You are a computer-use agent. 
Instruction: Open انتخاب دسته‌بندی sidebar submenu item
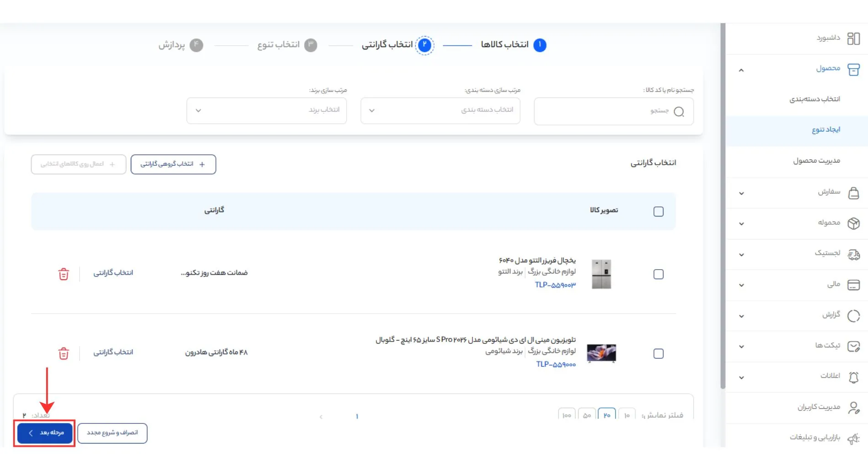[x=797, y=99]
